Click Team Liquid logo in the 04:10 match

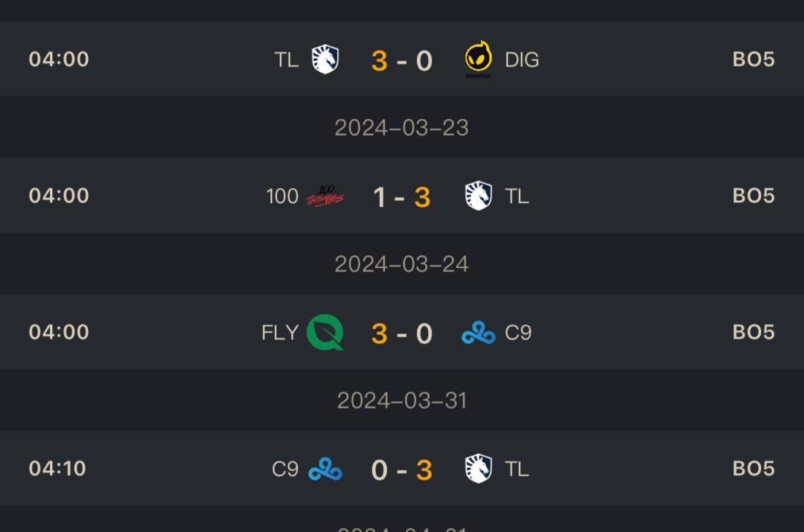(478, 469)
